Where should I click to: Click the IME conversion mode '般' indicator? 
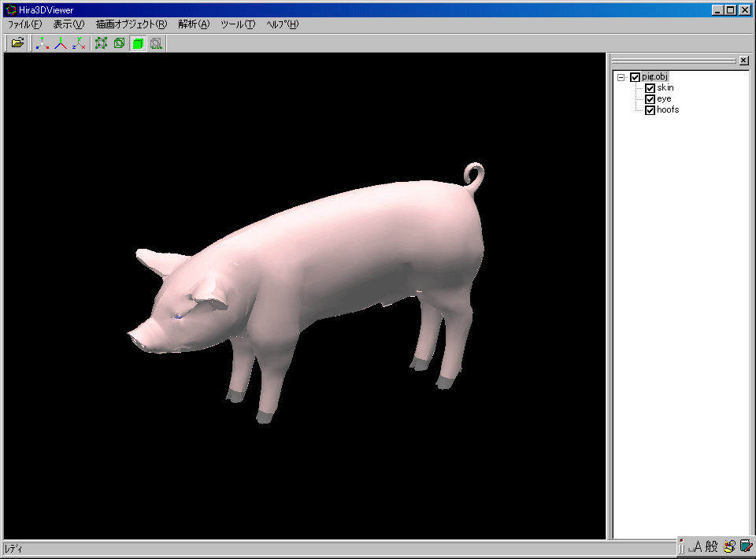click(x=711, y=546)
